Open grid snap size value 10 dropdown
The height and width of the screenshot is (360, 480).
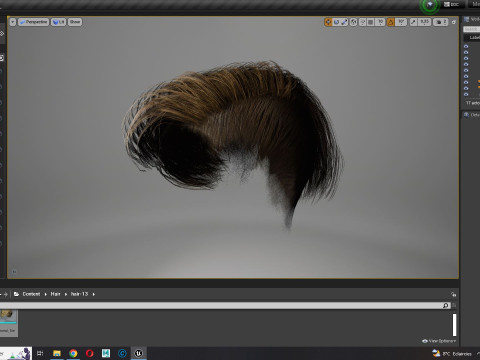click(380, 22)
